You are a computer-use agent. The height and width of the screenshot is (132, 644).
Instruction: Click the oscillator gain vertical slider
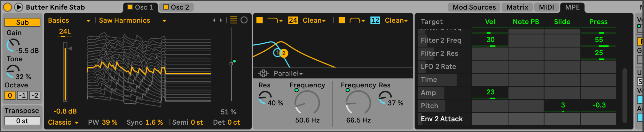[65, 72]
